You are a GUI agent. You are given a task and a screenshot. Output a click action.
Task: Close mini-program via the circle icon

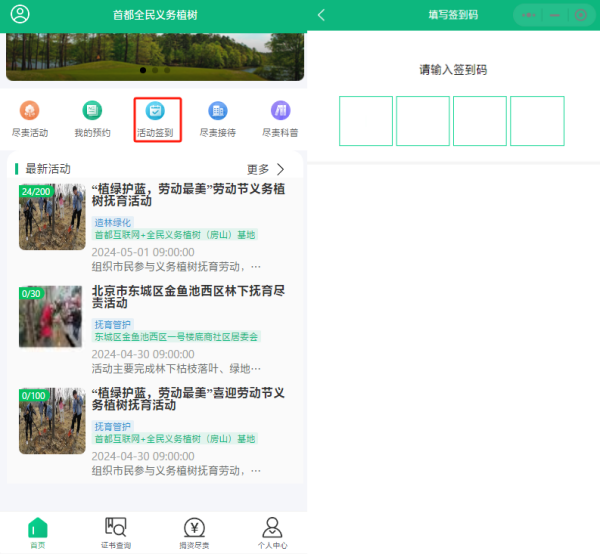tap(581, 15)
